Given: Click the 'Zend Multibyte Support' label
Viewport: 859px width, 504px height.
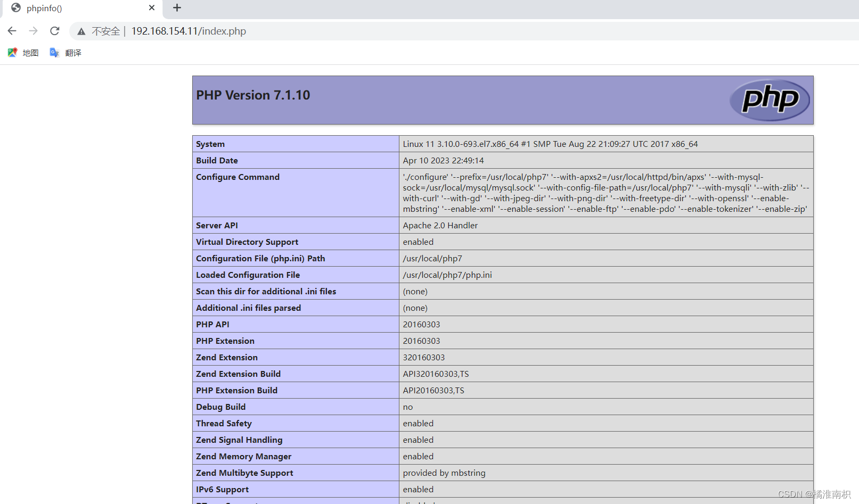Looking at the screenshot, I should 244,473.
